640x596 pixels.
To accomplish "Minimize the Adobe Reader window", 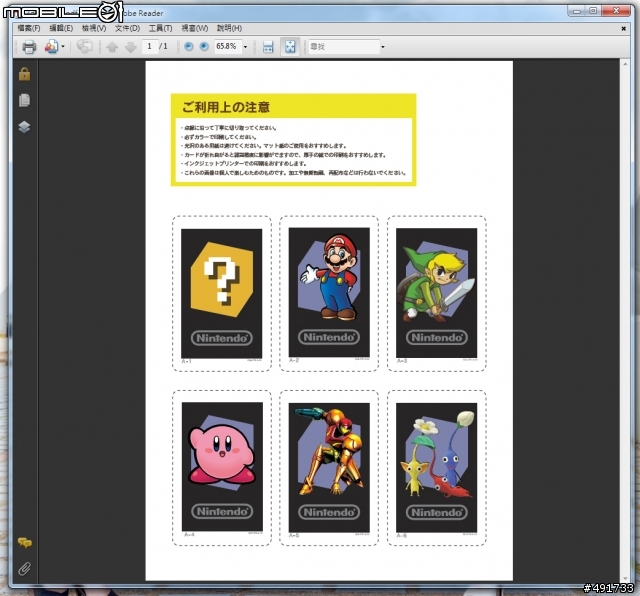I will (577, 11).
